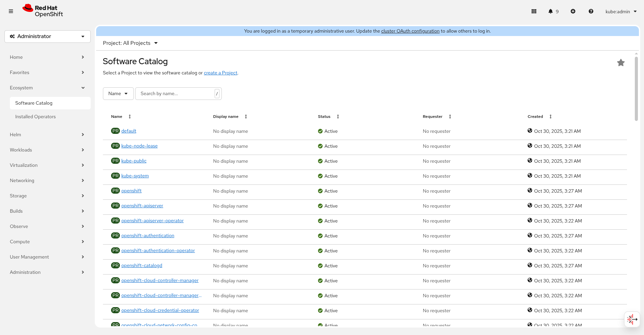The width and height of the screenshot is (644, 335).
Task: Toggle the hamburger navigation menu
Action: click(11, 11)
